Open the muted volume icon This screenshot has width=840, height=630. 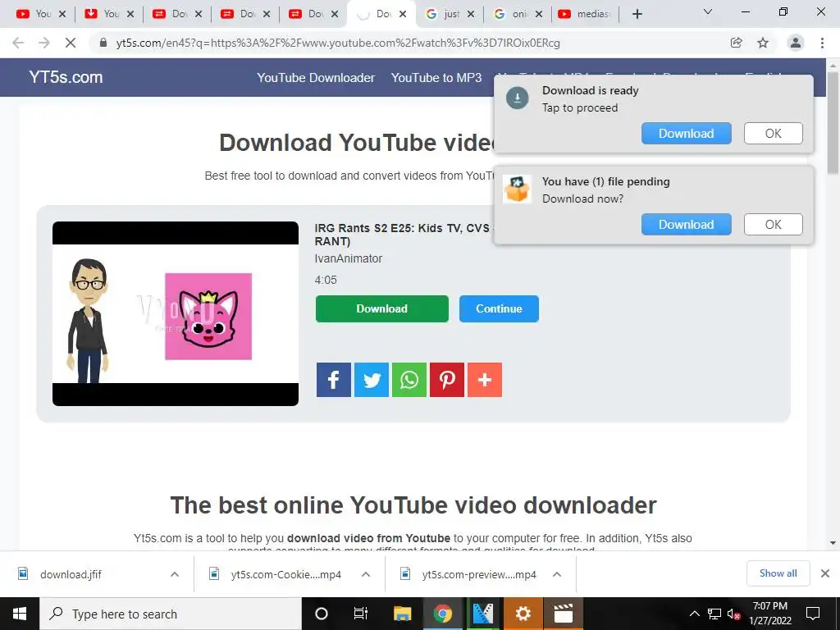pyautogui.click(x=733, y=614)
